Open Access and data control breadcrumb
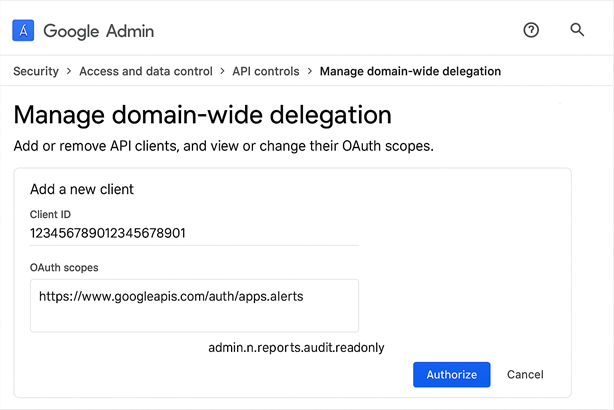This screenshot has height=410, width=614. (x=146, y=71)
